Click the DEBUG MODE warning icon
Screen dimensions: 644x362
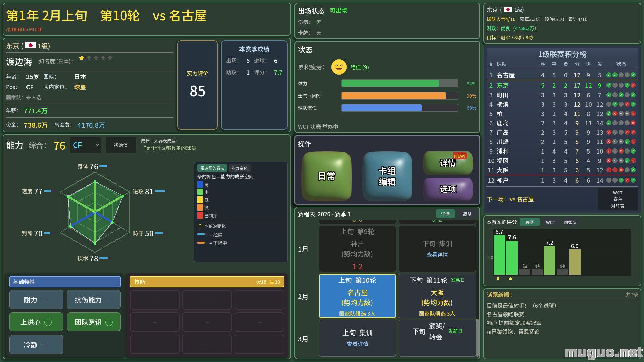(8, 29)
